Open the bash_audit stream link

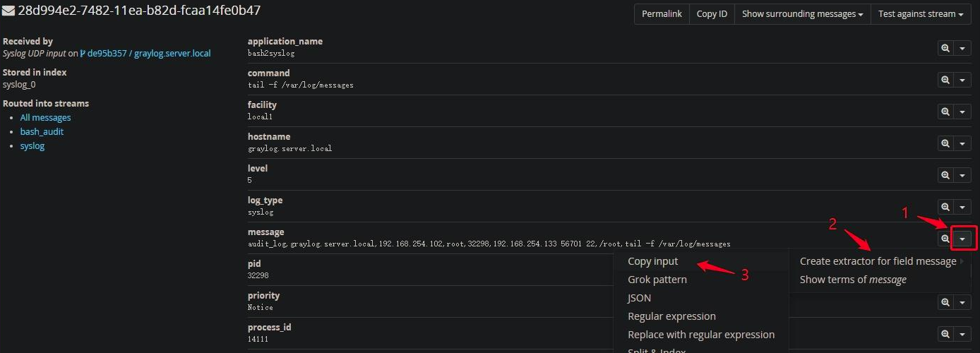(42, 132)
